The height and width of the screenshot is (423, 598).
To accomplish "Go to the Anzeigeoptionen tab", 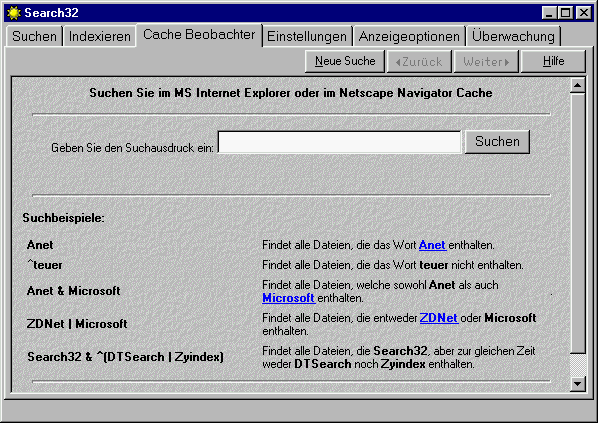I will [x=409, y=36].
